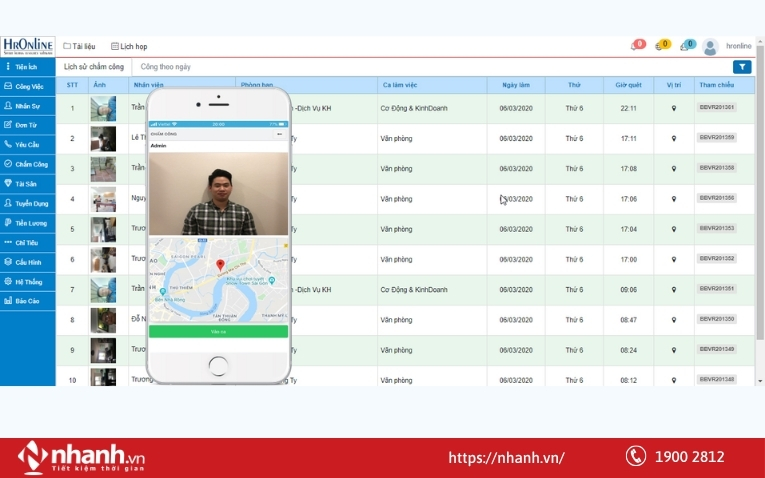Switch to the Công theo ngày tab

[165, 67]
